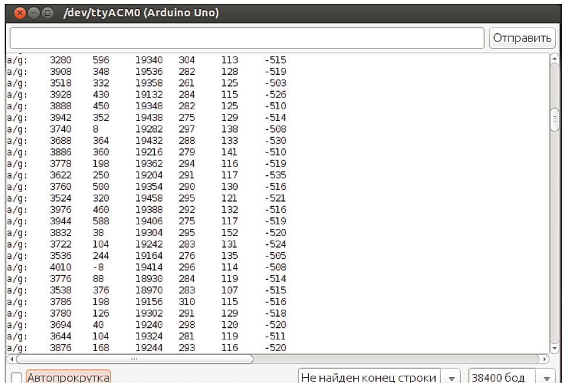Click the up arrow of vertical scrollbar

point(554,57)
